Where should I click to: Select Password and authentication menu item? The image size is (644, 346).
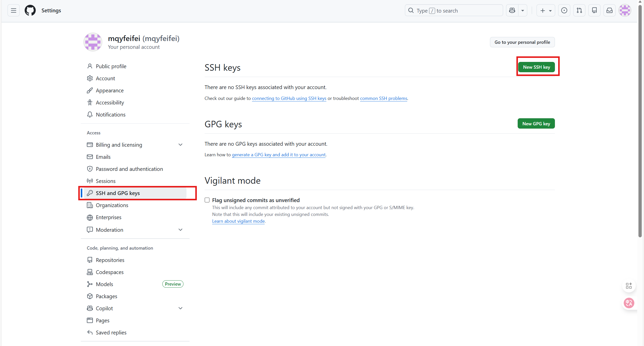(129, 169)
